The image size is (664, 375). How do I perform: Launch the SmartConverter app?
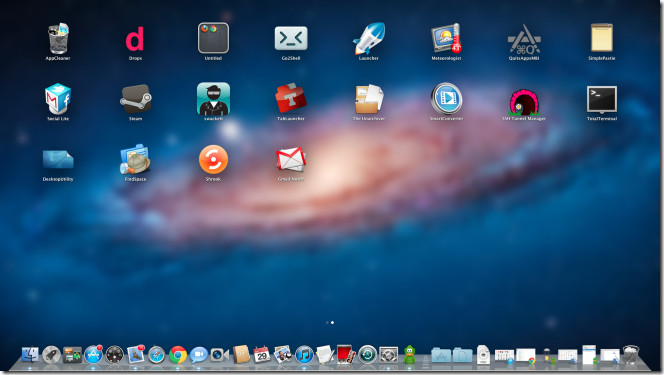point(446,99)
